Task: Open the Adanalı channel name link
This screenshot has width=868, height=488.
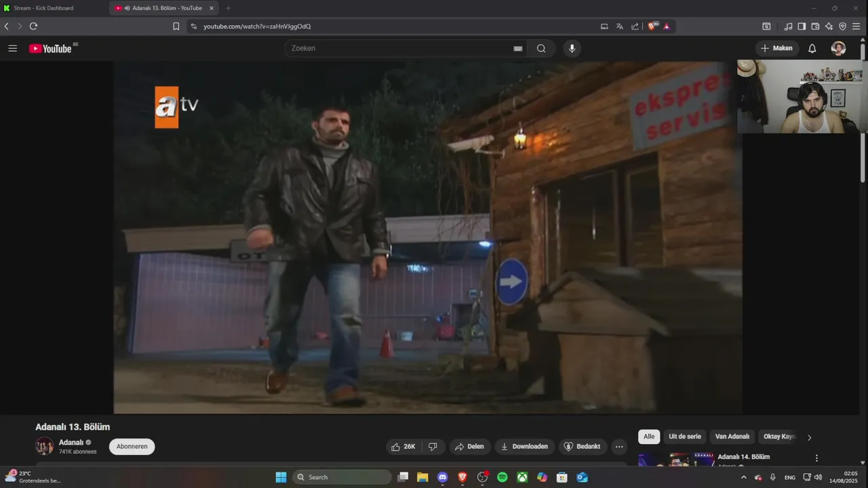Action: (x=71, y=443)
